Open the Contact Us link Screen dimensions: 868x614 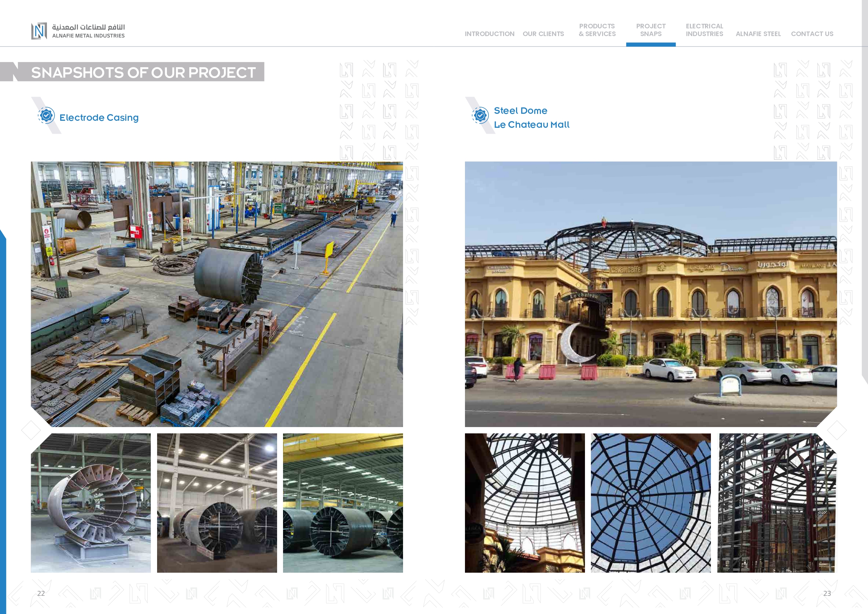[x=812, y=34]
